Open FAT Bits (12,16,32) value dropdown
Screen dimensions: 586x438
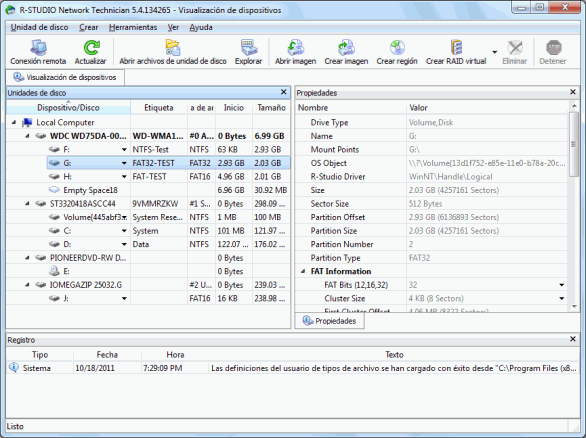(x=561, y=285)
